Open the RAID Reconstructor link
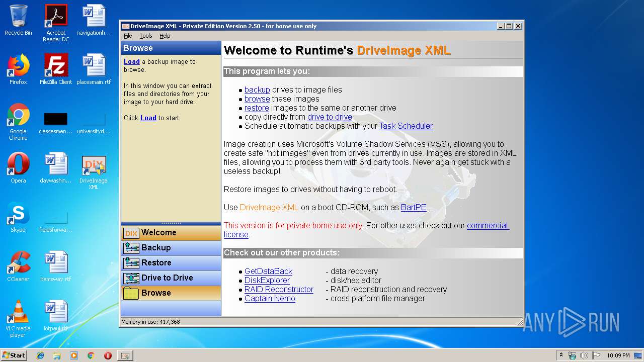644x362 pixels. (279, 290)
